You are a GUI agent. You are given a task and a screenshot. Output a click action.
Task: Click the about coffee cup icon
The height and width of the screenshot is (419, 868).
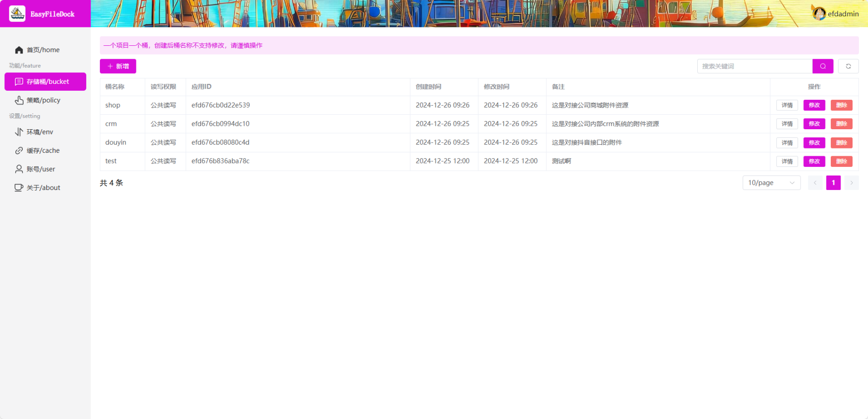19,188
